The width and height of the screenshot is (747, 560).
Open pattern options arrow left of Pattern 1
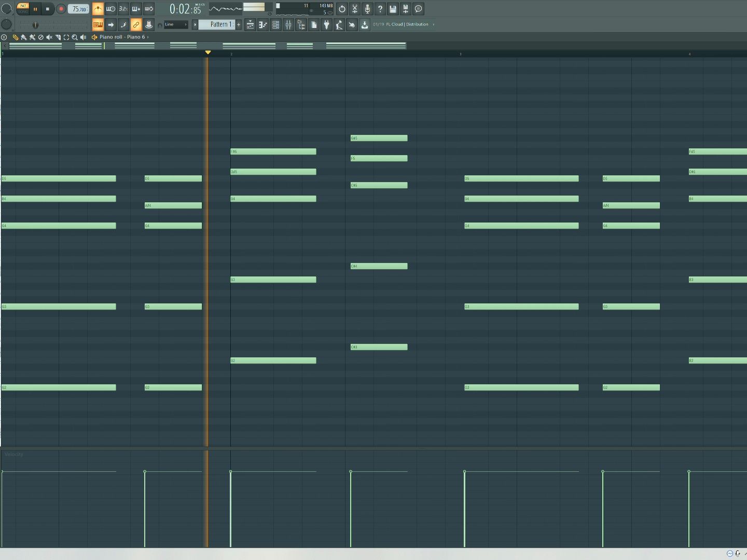point(195,24)
